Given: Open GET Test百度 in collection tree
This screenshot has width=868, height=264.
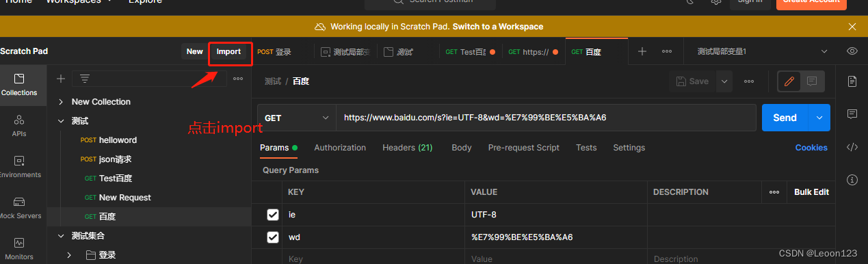Looking at the screenshot, I should (149, 179).
